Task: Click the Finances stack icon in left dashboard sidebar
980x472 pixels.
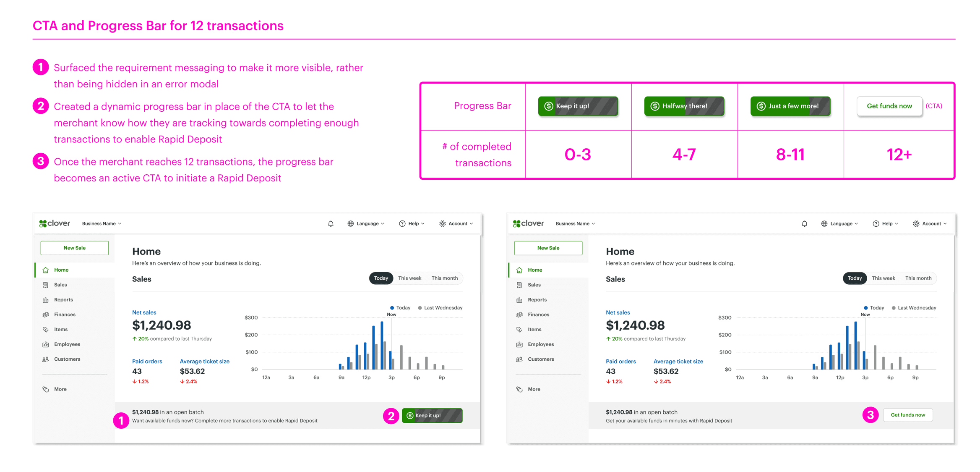Action: click(46, 315)
